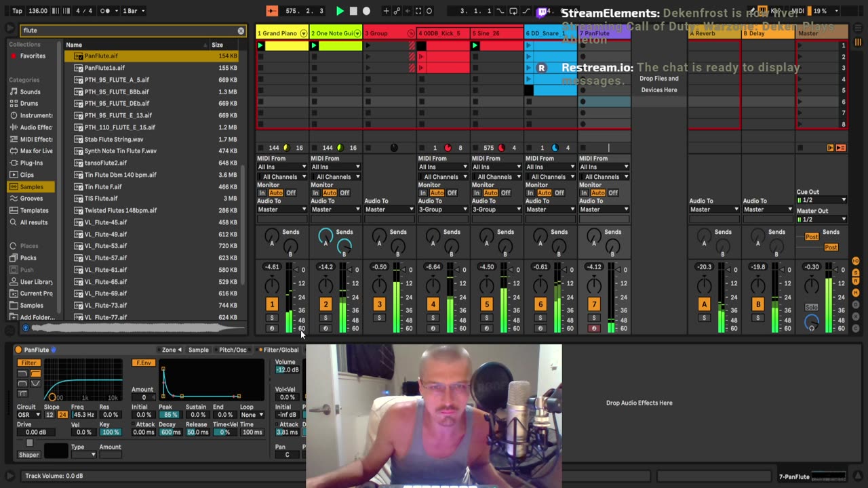Open track 4 Audio To 3-Group dropdown

tap(443, 209)
